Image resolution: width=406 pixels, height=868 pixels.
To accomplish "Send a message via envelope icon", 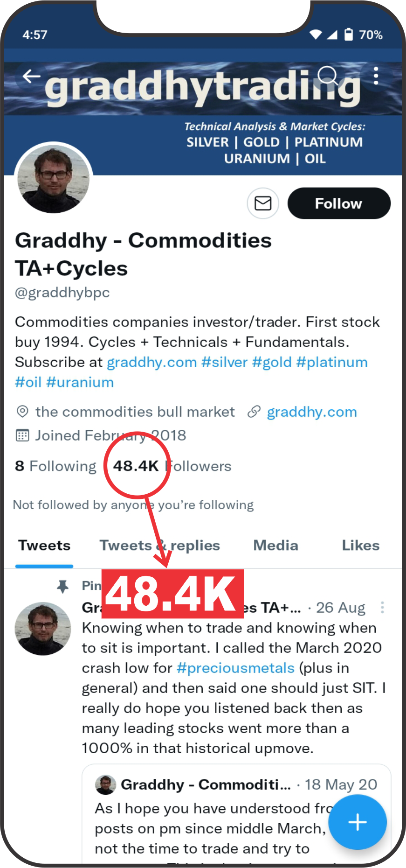I will point(263,203).
